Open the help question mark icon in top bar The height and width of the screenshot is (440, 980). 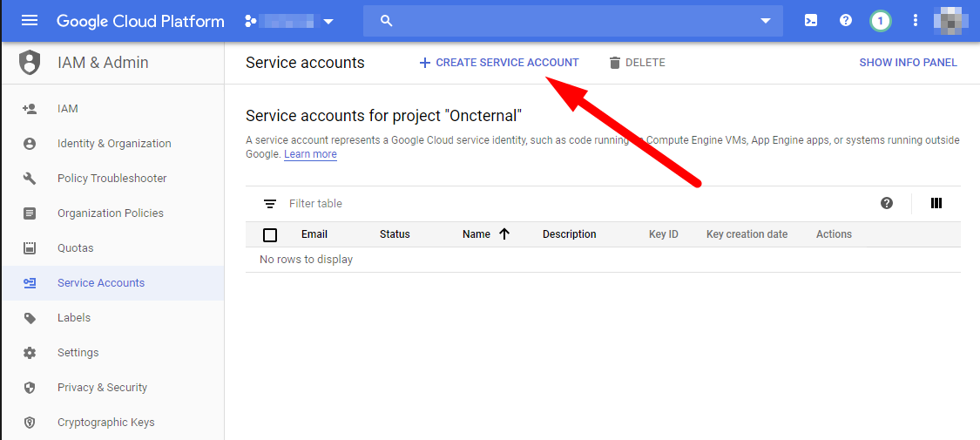click(x=845, y=21)
